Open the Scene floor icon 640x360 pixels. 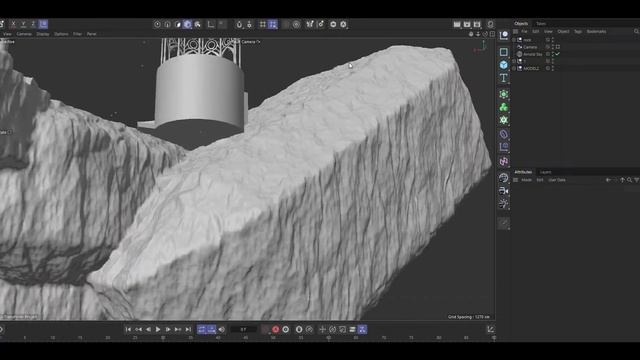tap(504, 178)
